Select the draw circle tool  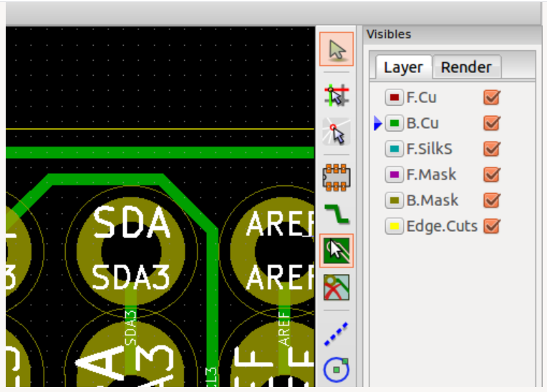(337, 370)
